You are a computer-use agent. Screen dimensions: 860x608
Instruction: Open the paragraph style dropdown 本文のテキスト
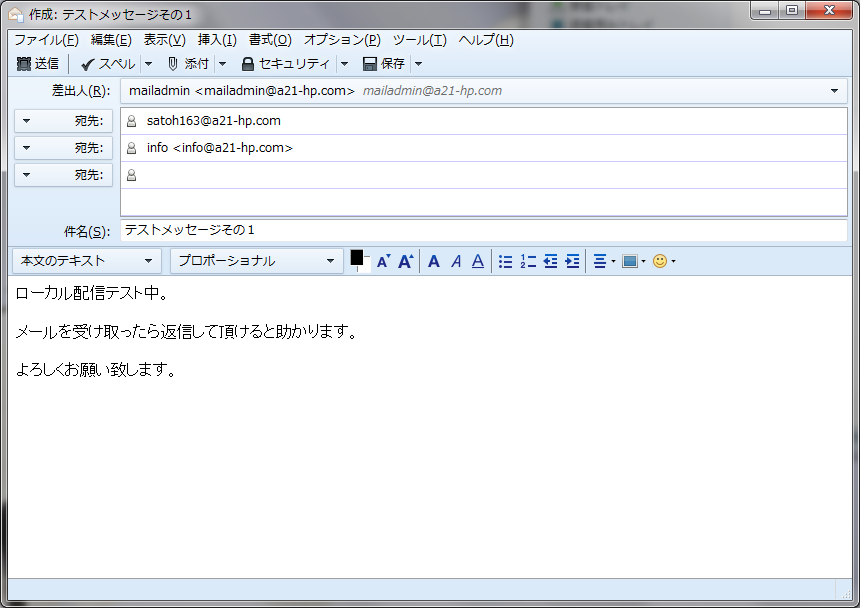point(87,261)
